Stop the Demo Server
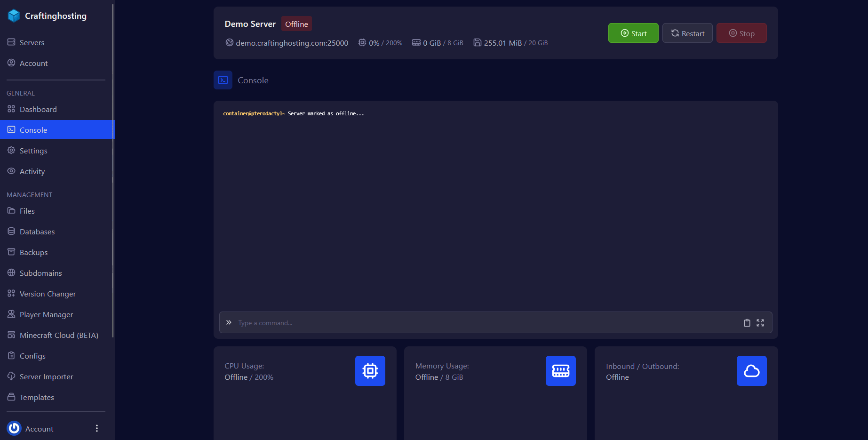This screenshot has width=868, height=440. [x=741, y=33]
